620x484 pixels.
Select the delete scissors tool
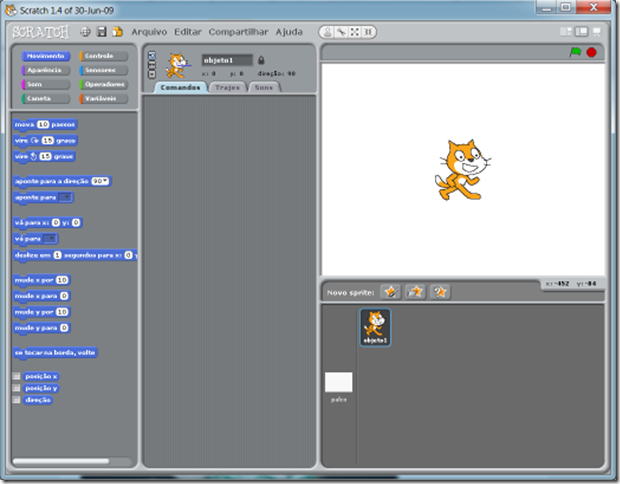pyautogui.click(x=341, y=32)
